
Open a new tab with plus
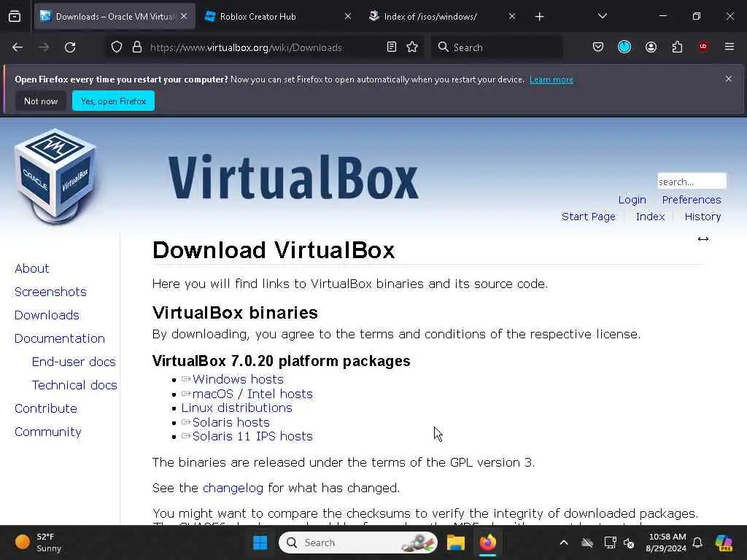click(x=539, y=17)
